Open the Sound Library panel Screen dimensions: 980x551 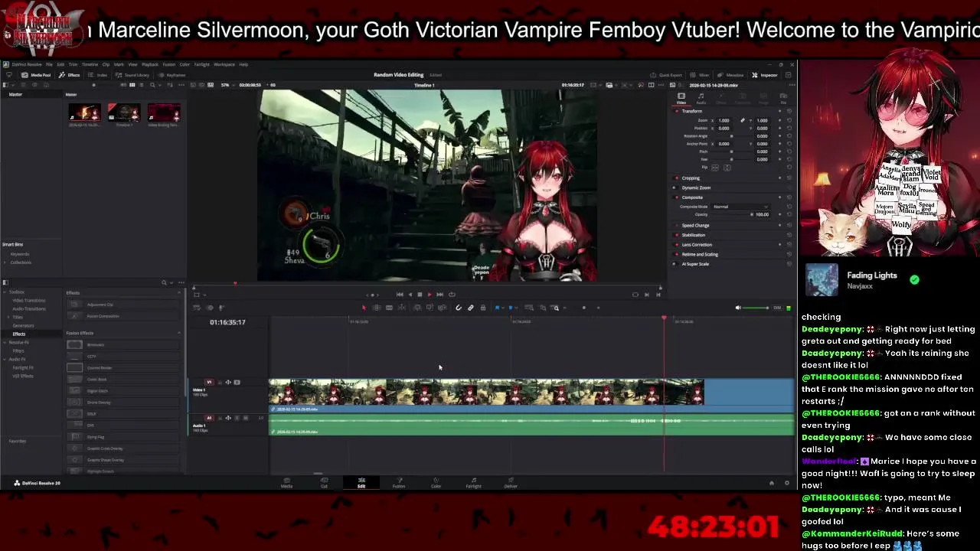132,75
